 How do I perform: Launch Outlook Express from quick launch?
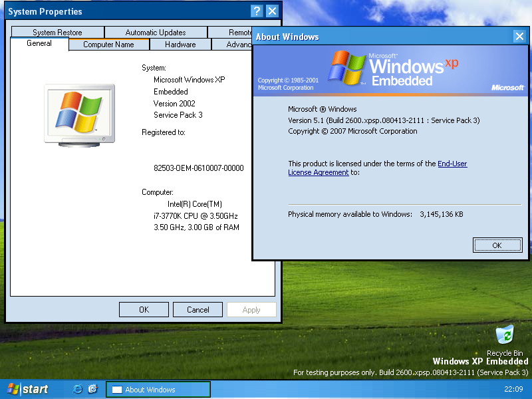coord(92,389)
